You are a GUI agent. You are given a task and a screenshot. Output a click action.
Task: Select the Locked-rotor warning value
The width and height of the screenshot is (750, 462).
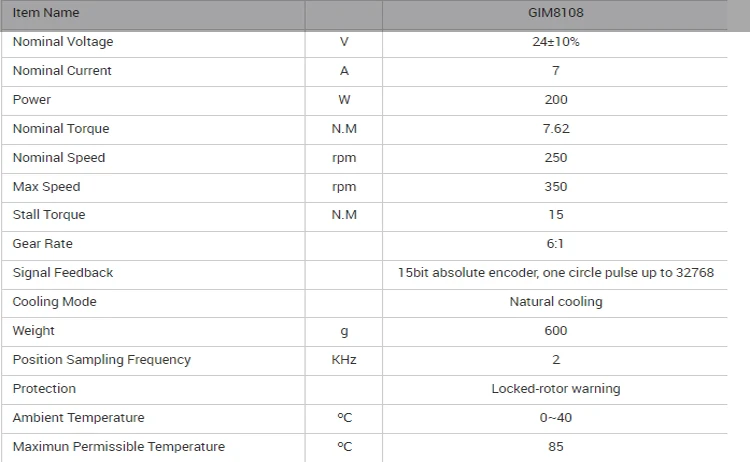point(555,389)
